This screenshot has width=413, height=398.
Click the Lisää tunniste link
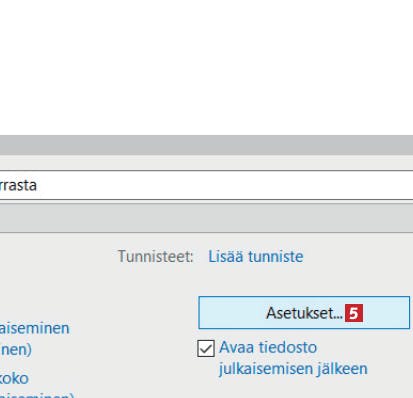coord(256,256)
